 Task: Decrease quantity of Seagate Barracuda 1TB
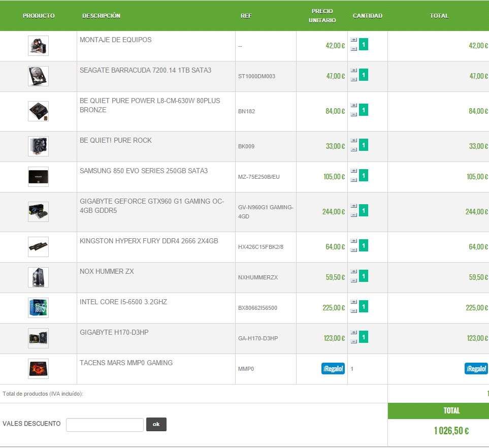pyautogui.click(x=353, y=79)
